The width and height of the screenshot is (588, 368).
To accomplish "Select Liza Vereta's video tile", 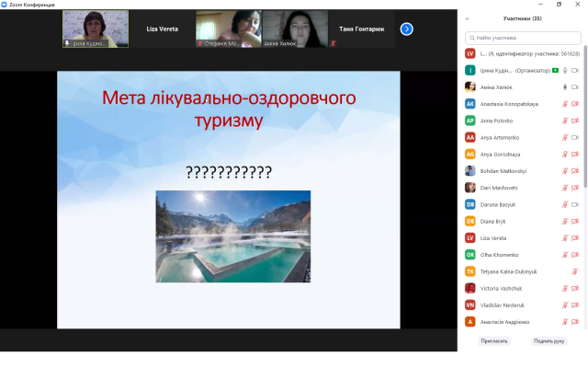I will (x=163, y=29).
